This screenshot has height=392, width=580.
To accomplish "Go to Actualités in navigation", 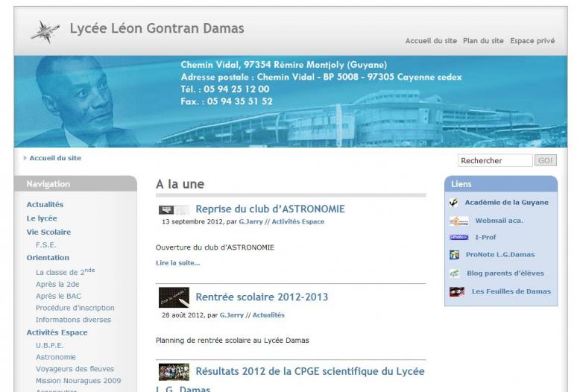I will [45, 204].
